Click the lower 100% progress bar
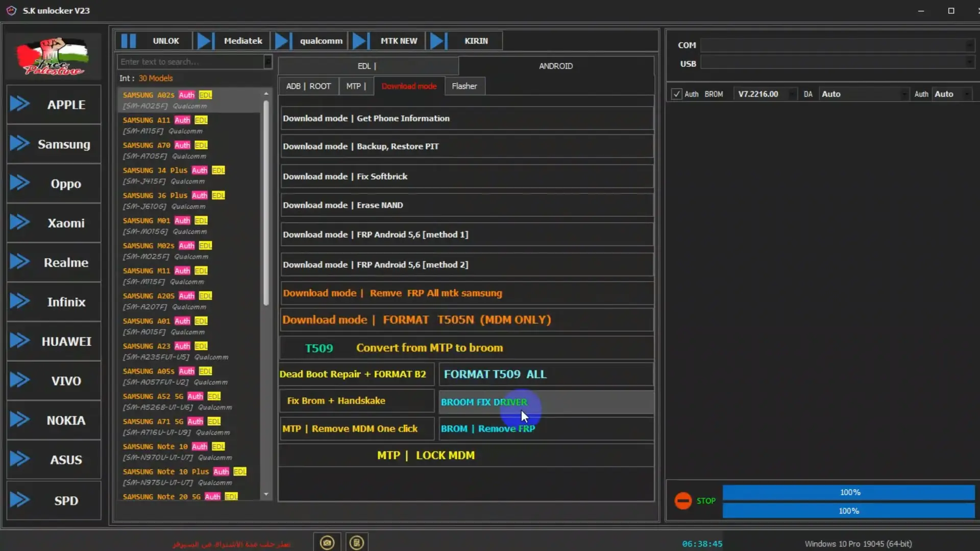Viewport: 980px width, 551px height. coord(848,511)
